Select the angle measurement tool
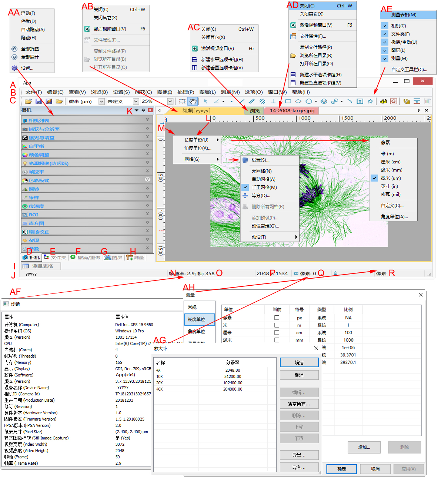This screenshot has height=478, width=448. coord(217,101)
